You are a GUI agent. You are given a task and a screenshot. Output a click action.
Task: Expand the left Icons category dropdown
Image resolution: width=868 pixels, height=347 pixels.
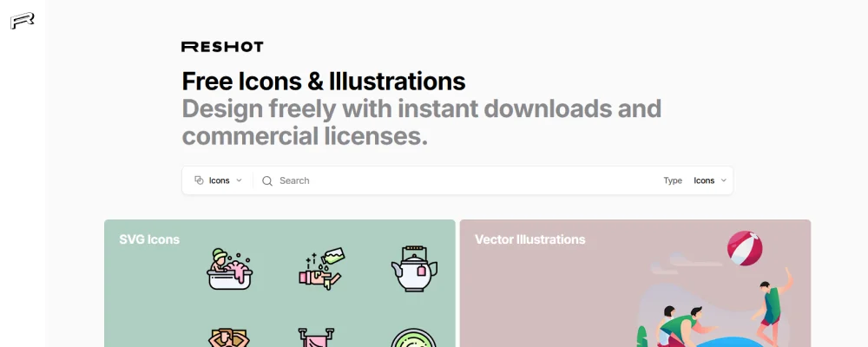pyautogui.click(x=218, y=180)
